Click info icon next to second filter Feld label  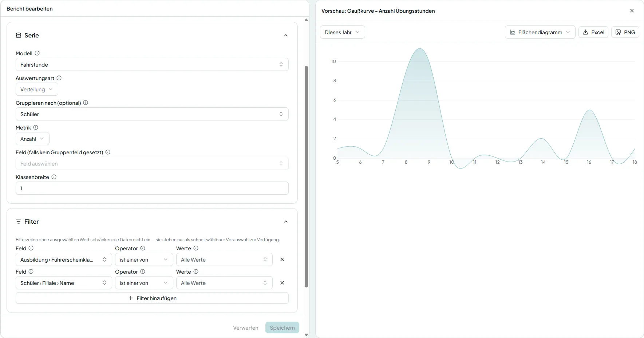tap(31, 271)
